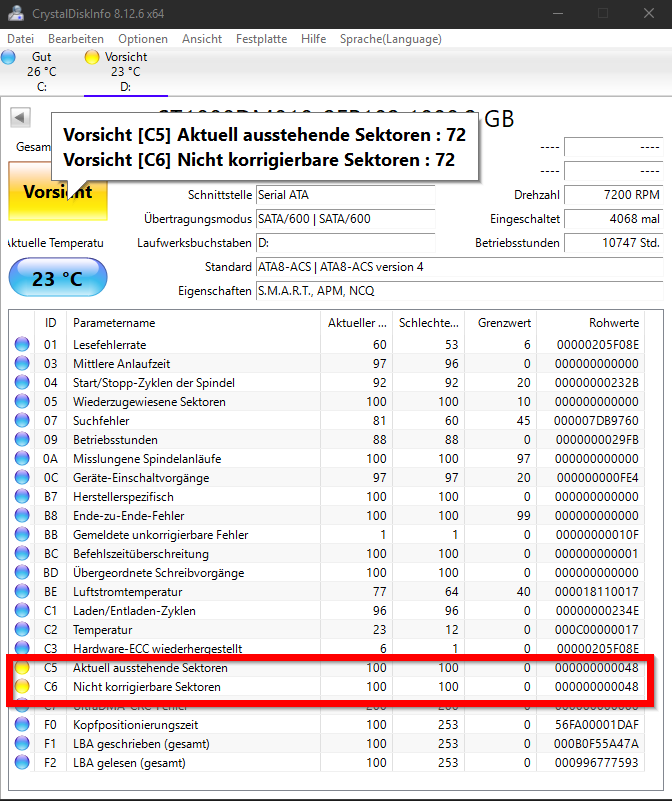The image size is (672, 801).
Task: Click status icon of Suchfehler row
Action: pyautogui.click(x=22, y=420)
